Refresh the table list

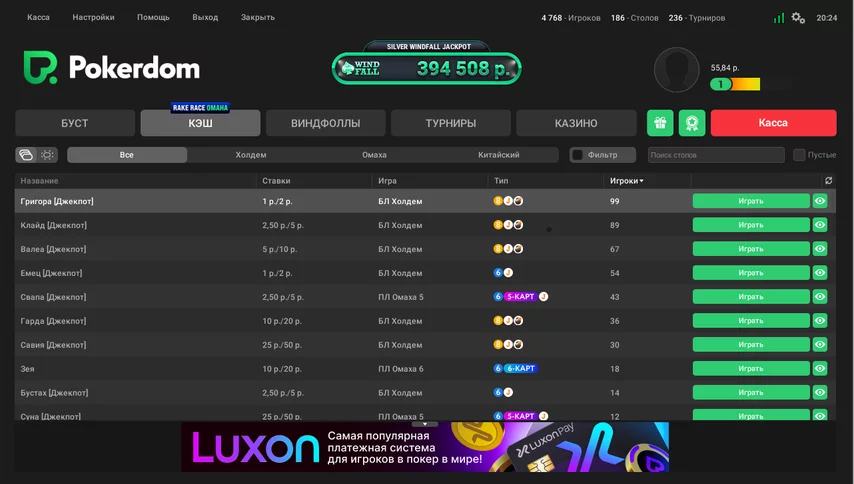828,181
